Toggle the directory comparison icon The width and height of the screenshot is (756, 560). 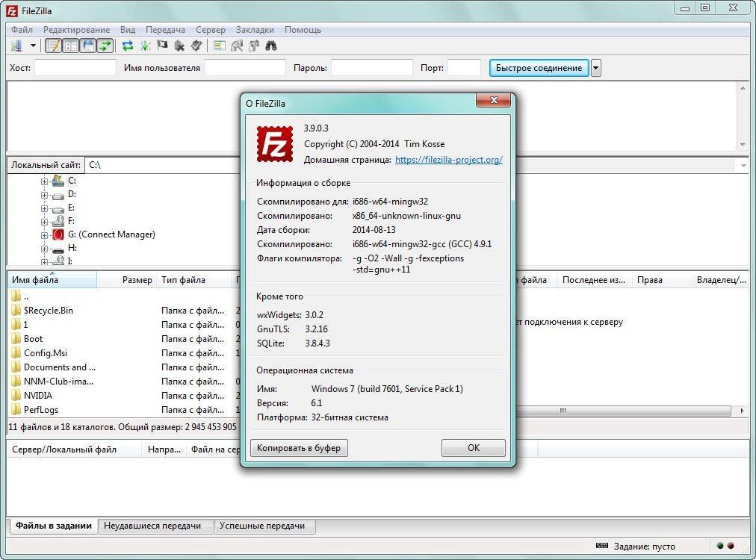pyautogui.click(x=237, y=46)
